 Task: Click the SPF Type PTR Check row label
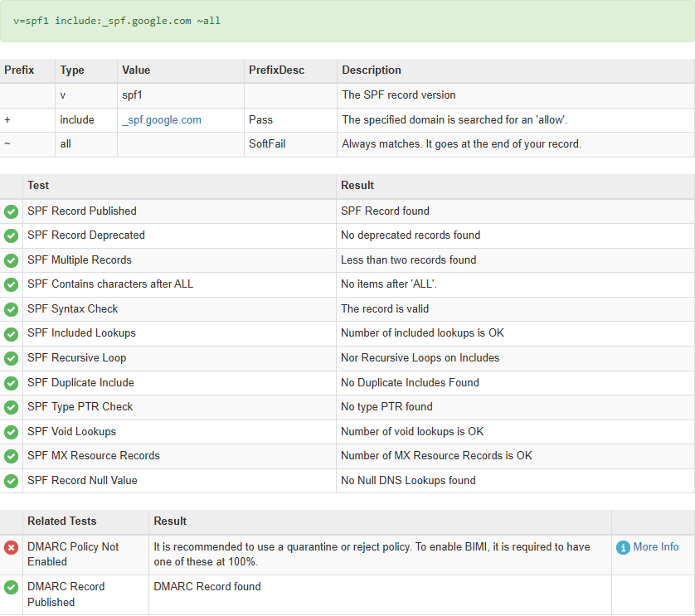[80, 407]
